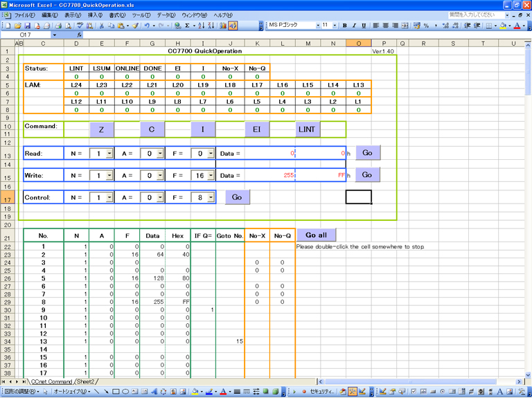Toggle the Drawing toolbar icon
This screenshot has height=398, width=532.
(x=233, y=26)
